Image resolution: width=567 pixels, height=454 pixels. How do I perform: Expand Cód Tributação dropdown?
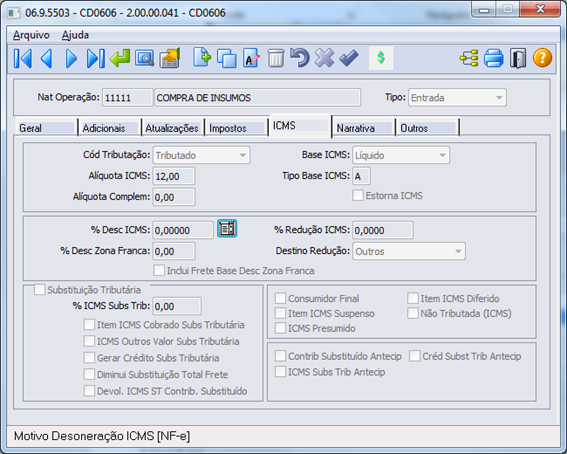201,155
